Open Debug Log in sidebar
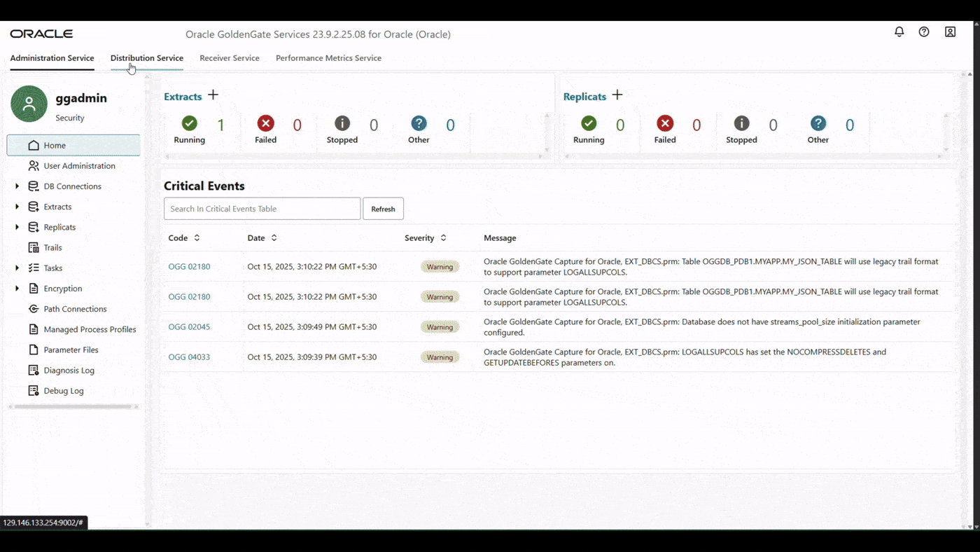 tap(63, 390)
